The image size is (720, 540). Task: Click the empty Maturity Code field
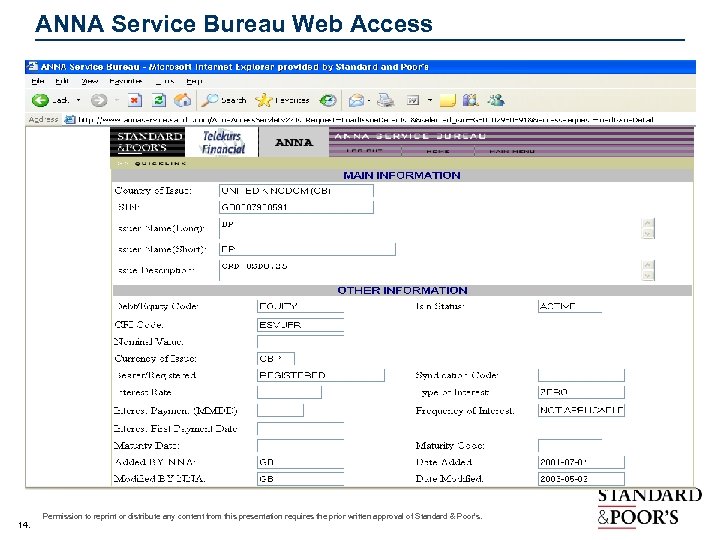(569, 445)
